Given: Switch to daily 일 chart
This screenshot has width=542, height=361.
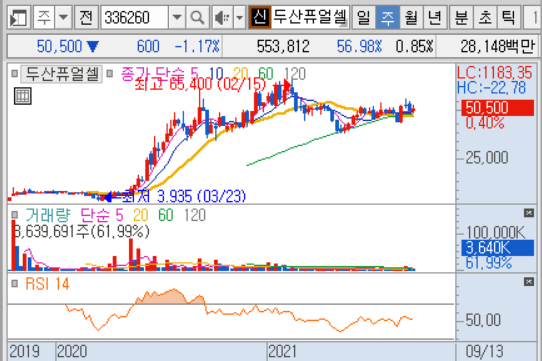Looking at the screenshot, I should click(x=363, y=17).
